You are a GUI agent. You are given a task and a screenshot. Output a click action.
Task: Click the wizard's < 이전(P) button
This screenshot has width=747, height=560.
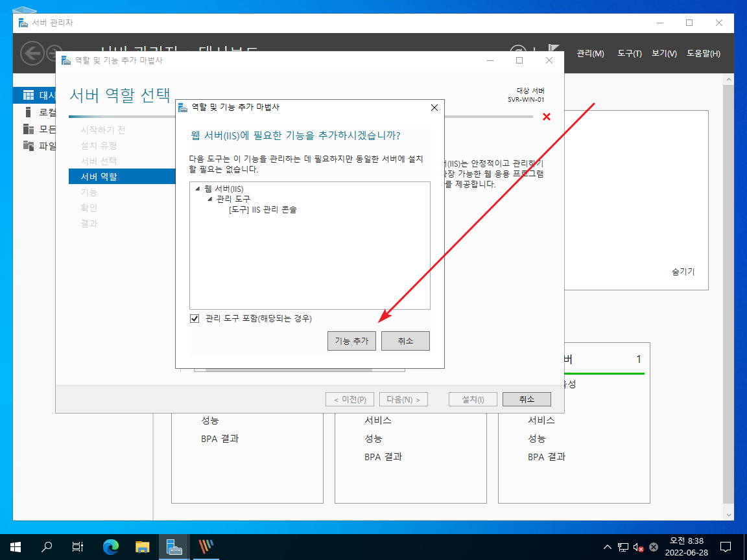pyautogui.click(x=350, y=399)
